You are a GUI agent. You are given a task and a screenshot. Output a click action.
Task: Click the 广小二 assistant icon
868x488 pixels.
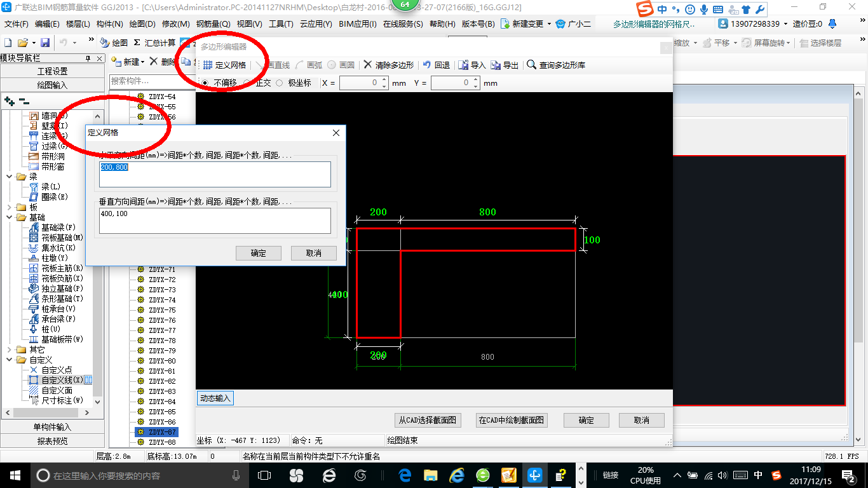point(560,24)
